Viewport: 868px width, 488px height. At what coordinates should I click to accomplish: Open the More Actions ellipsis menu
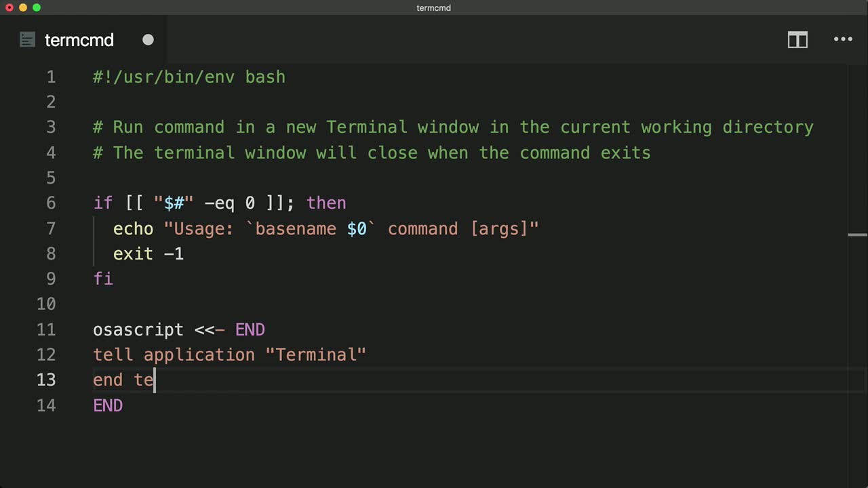coord(842,40)
